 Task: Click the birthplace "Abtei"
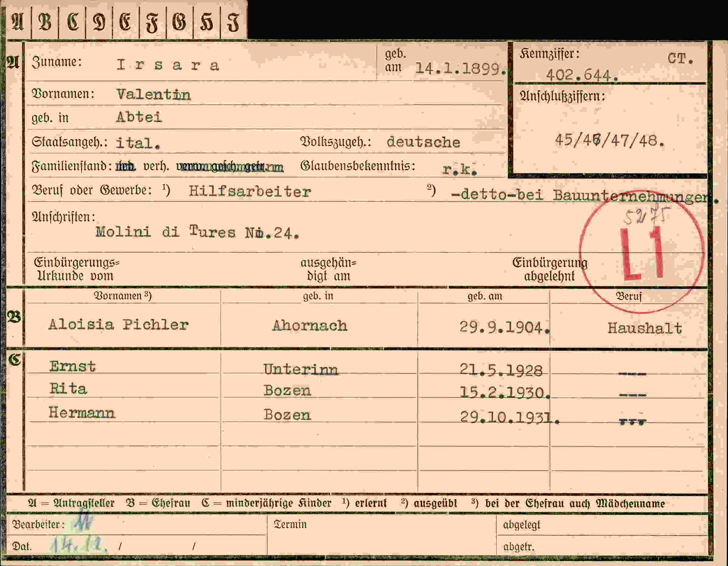139,117
